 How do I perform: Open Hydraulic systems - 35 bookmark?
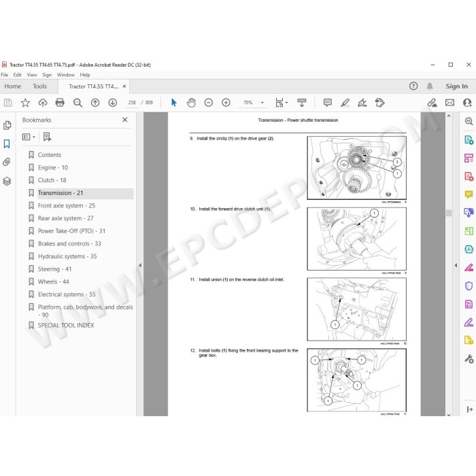[67, 256]
